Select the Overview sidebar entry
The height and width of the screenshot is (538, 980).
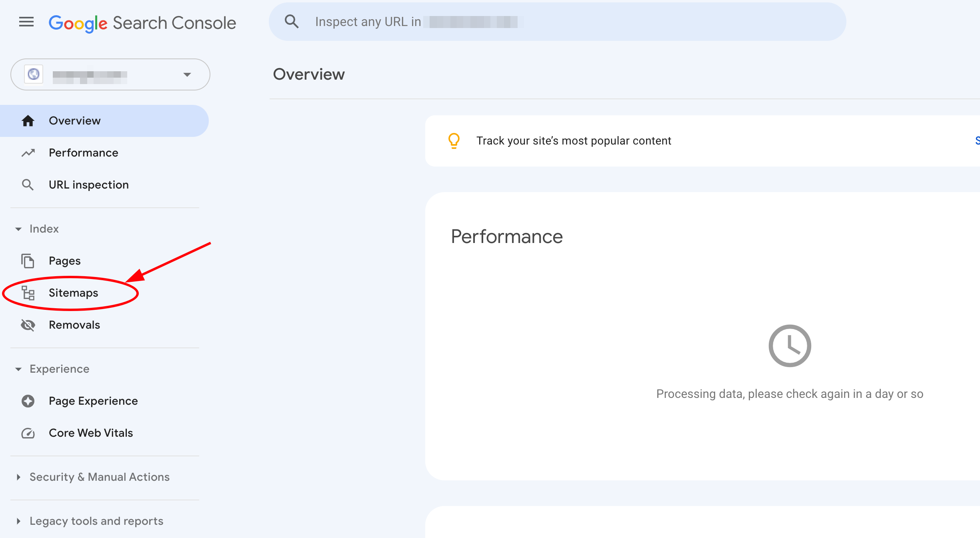coord(74,120)
